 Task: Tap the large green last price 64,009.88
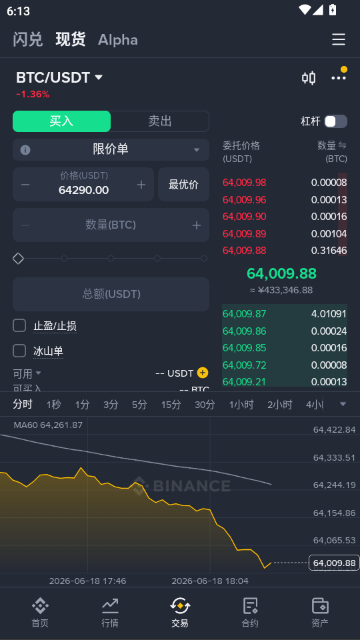[x=281, y=273]
